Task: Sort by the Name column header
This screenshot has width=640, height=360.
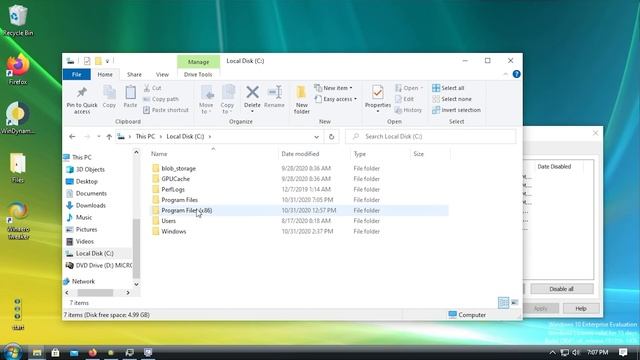Action: pyautogui.click(x=159, y=154)
